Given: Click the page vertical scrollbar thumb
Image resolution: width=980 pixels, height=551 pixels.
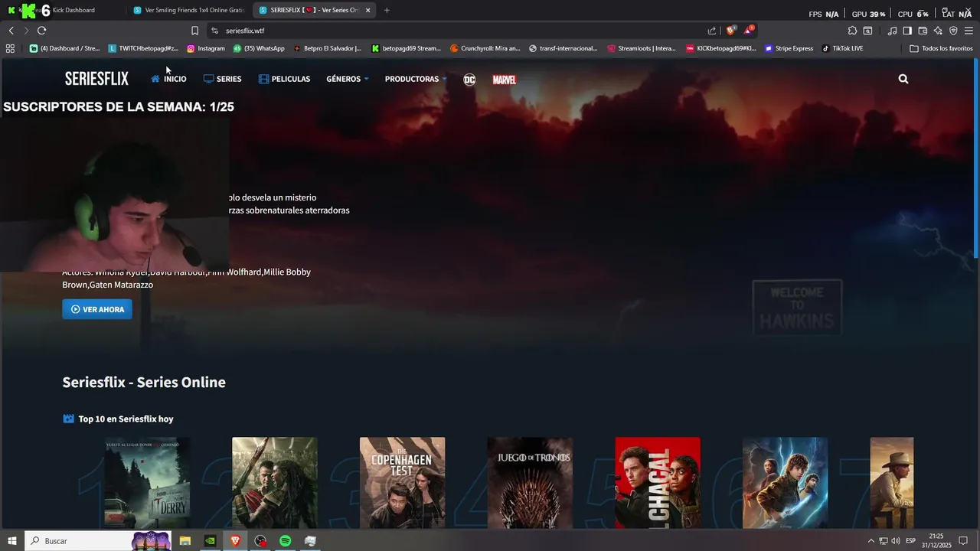Looking at the screenshot, I should click(975, 159).
